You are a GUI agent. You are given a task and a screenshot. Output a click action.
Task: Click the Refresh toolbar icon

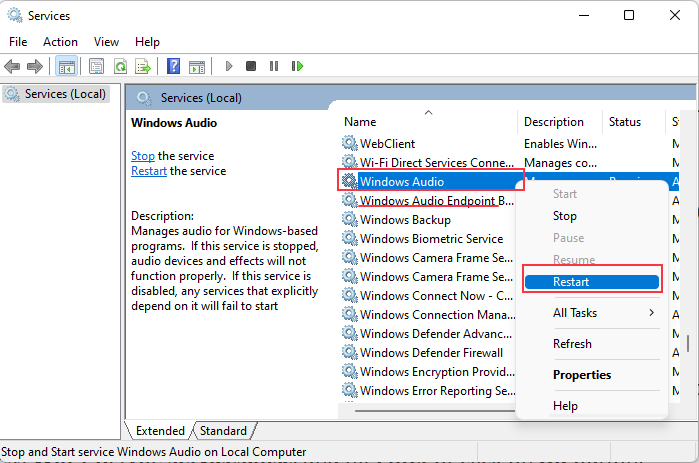(120, 66)
